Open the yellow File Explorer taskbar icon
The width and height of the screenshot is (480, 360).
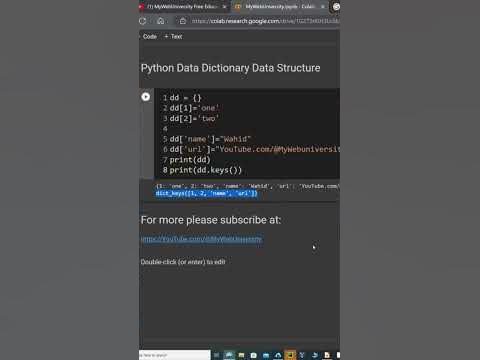point(241,355)
